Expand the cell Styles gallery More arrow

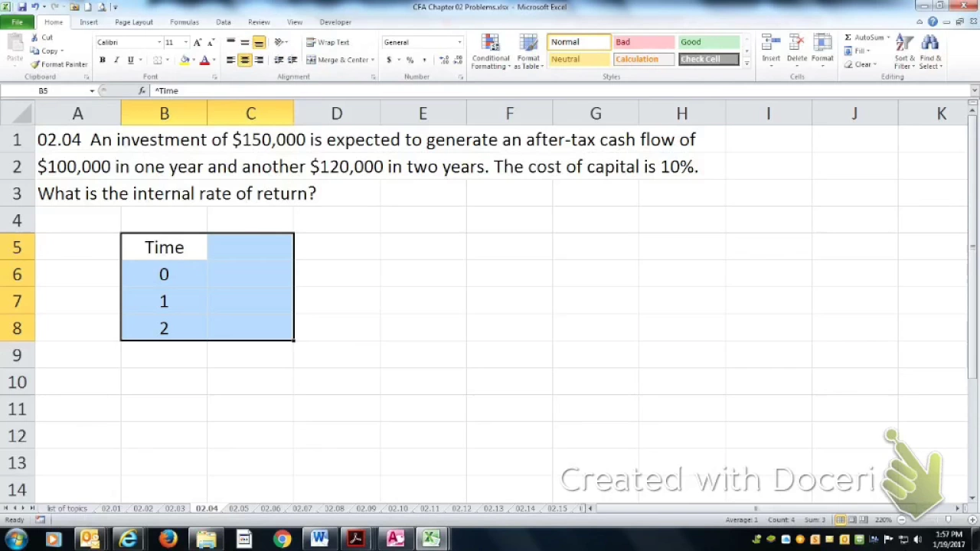coord(746,63)
